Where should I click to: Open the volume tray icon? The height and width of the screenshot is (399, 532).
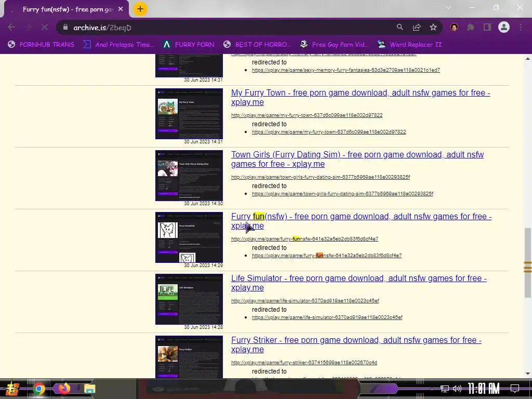coord(457,389)
